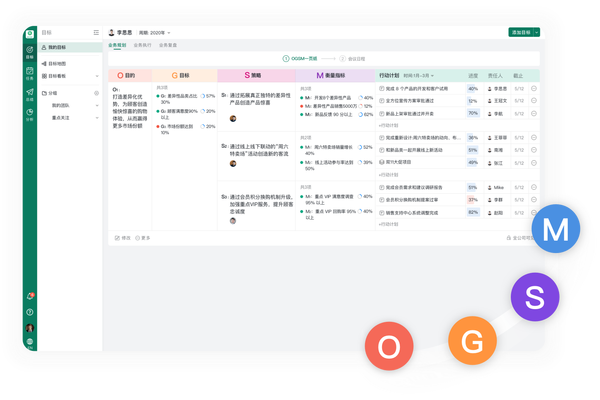Toggle status circle of the 12% action row
Screen dimensions: 600x400
coord(382,101)
